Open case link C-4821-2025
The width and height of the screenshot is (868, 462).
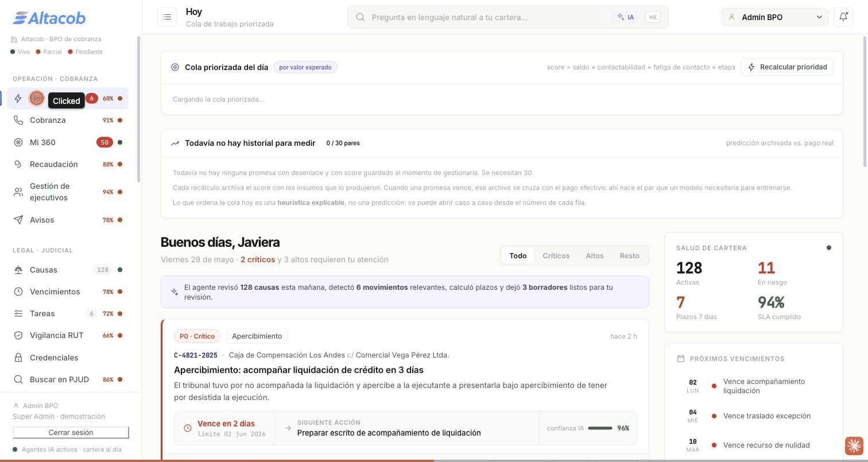click(x=196, y=355)
